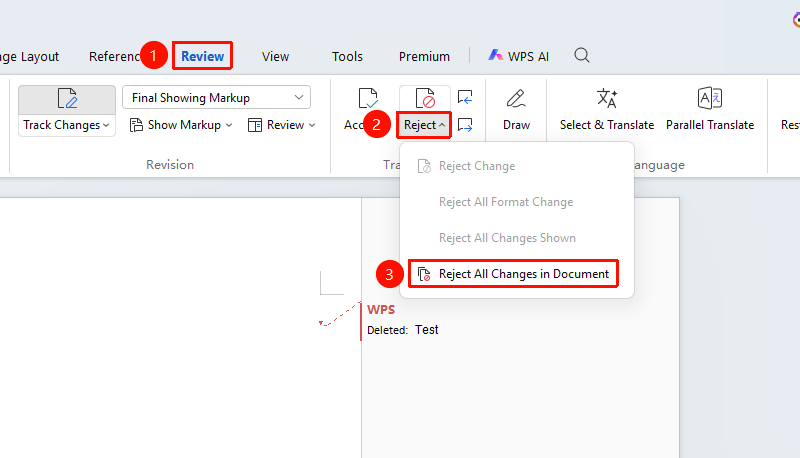This screenshot has width=800, height=458.
Task: Open the Final Showing Markup combo box
Action: pyautogui.click(x=216, y=97)
